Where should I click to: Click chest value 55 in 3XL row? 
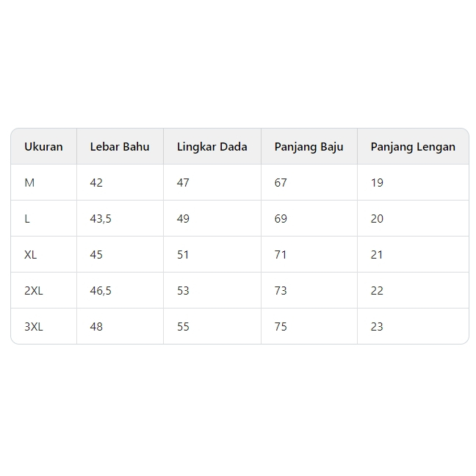[183, 326]
